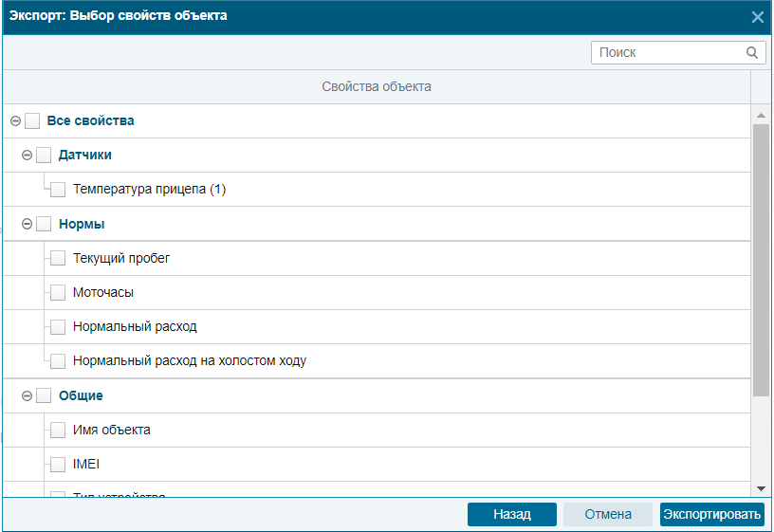Enable Температура прицепа (1) checkbox
Viewport: 774px width, 532px height.
click(x=58, y=190)
